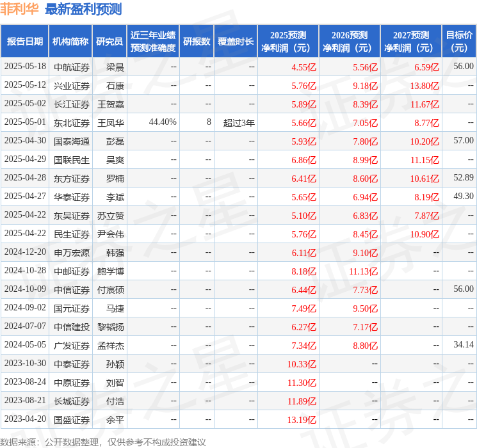Viewport: 477px width, 448px height.
Task: Select 民生证券 institution cell
Action: click(x=72, y=234)
